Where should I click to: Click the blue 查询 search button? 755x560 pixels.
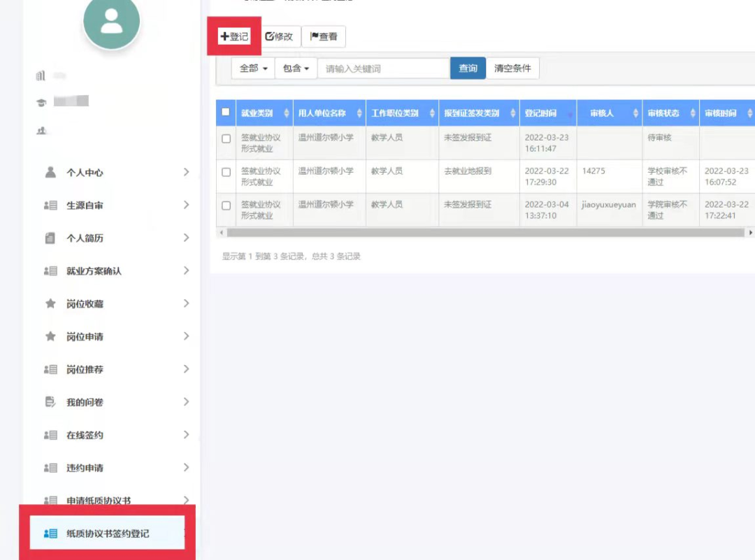468,69
